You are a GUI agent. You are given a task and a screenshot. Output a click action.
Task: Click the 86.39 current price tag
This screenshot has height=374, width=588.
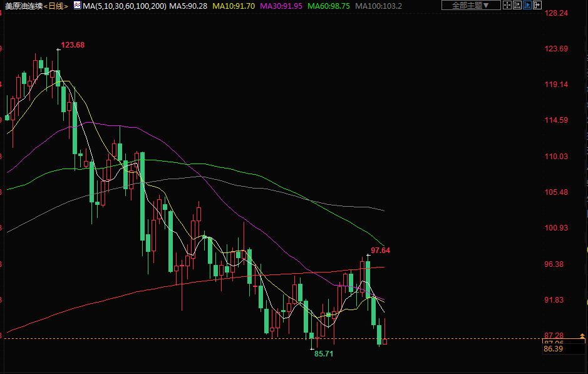click(554, 348)
